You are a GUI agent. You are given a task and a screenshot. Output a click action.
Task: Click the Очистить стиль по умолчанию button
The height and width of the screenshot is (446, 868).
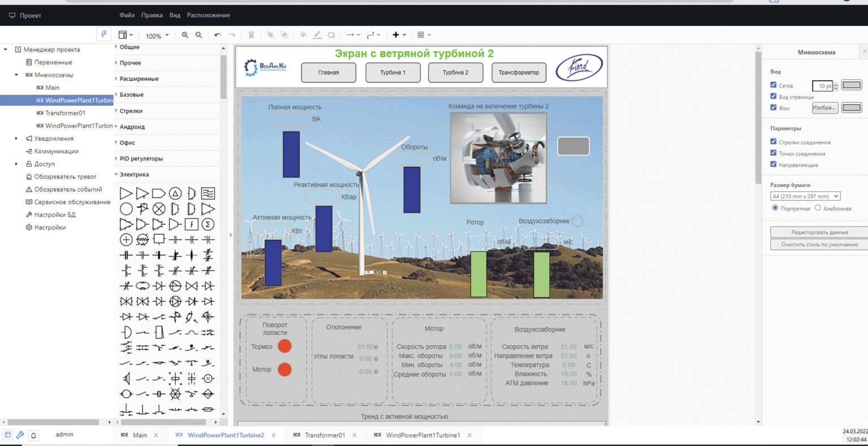pyautogui.click(x=819, y=245)
